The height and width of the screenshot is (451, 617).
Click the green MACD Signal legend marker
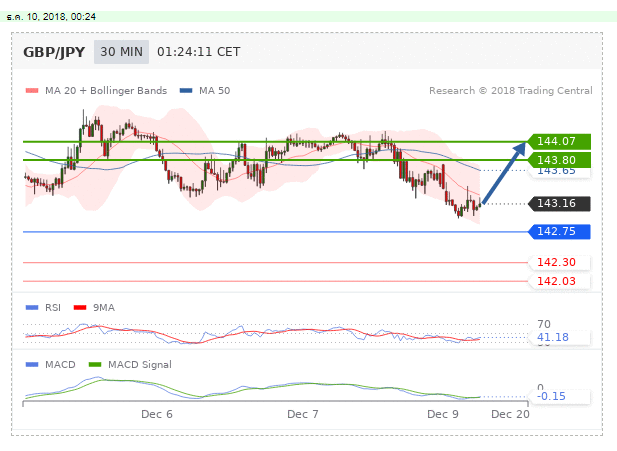pyautogui.click(x=96, y=365)
